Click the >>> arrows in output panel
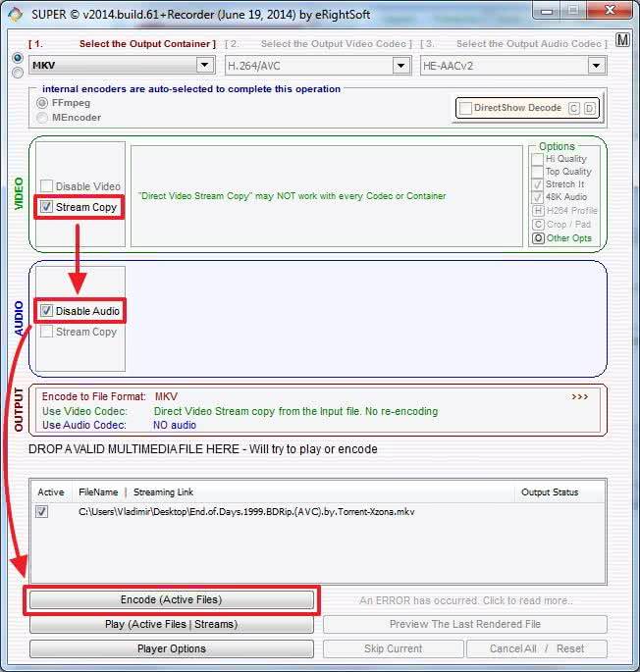 tap(579, 397)
